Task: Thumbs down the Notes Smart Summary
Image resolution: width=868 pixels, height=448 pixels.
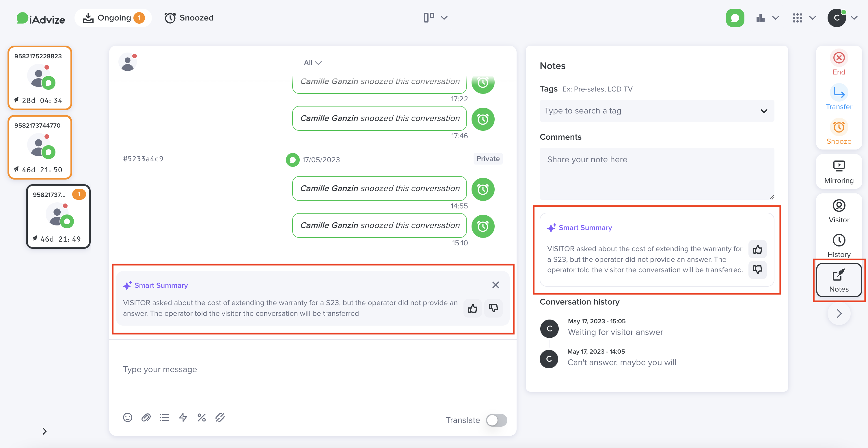Action: (757, 270)
